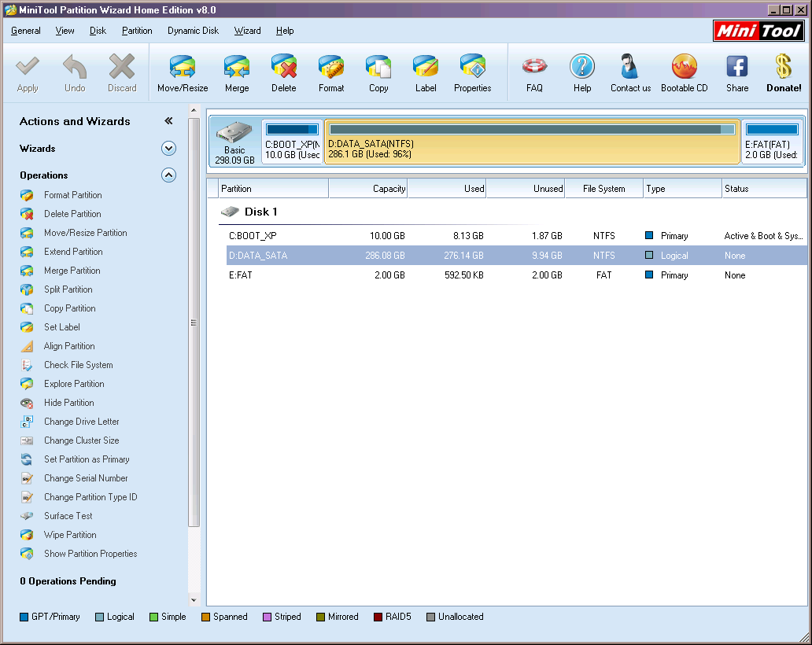Open the Wizard menu

(x=247, y=31)
